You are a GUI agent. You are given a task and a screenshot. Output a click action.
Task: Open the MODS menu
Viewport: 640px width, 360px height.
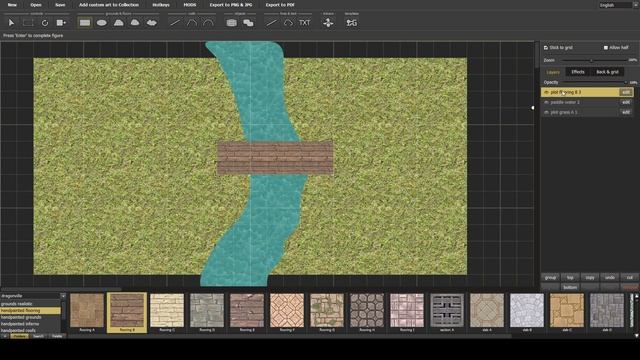click(x=189, y=5)
